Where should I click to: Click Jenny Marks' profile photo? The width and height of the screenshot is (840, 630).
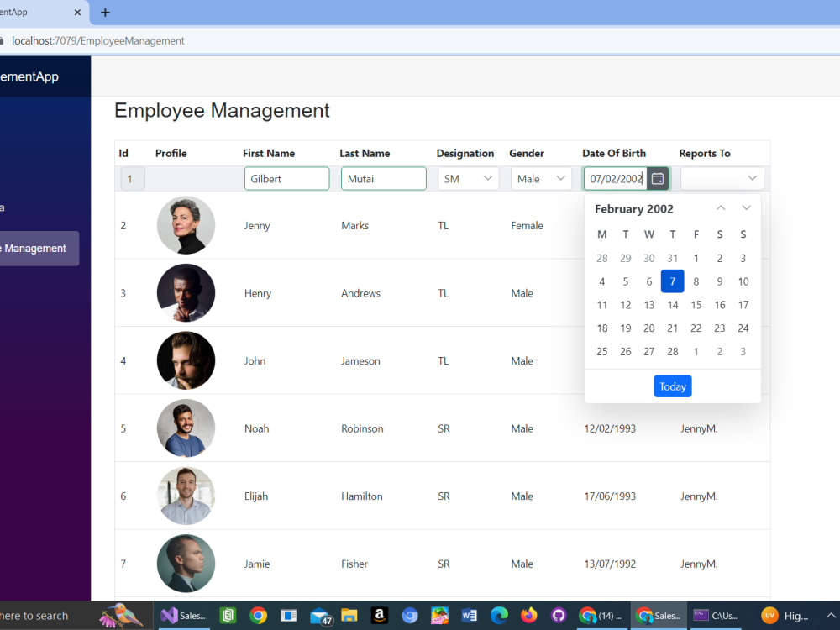[186, 225]
